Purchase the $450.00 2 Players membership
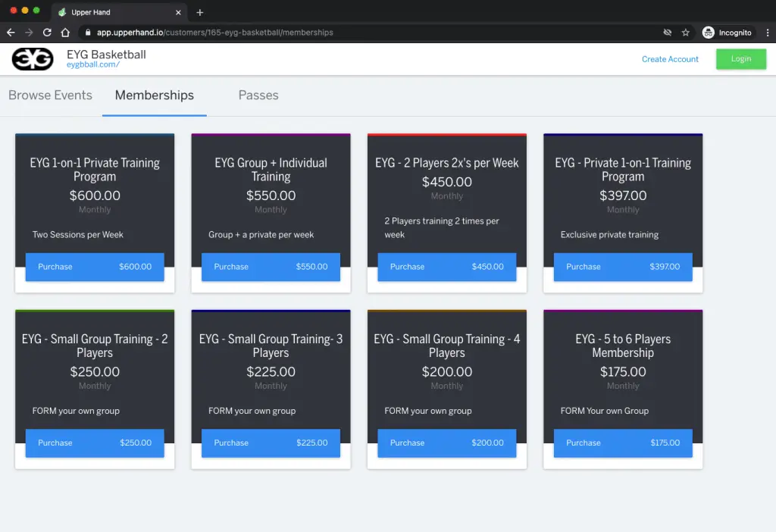 tap(447, 267)
